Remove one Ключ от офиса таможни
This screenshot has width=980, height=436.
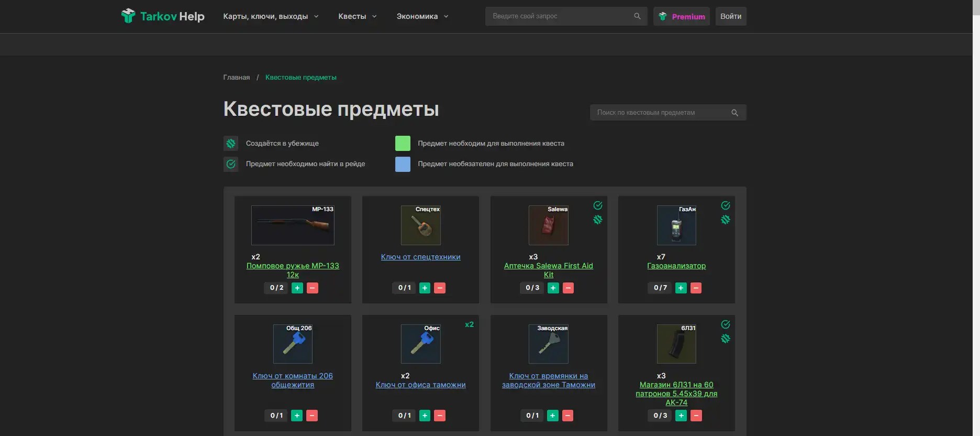(x=440, y=416)
